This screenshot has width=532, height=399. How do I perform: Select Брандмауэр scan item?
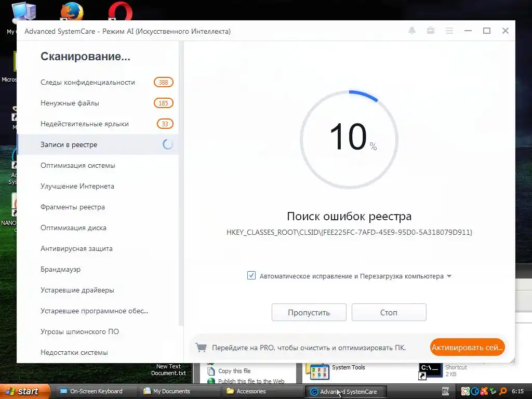(x=98, y=269)
